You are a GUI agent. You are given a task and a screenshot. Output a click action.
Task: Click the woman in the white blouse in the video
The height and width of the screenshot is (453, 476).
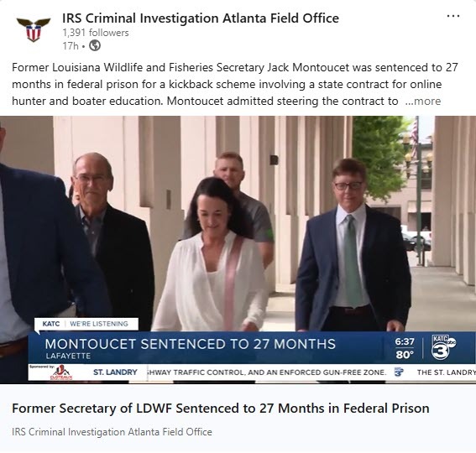[x=212, y=254]
